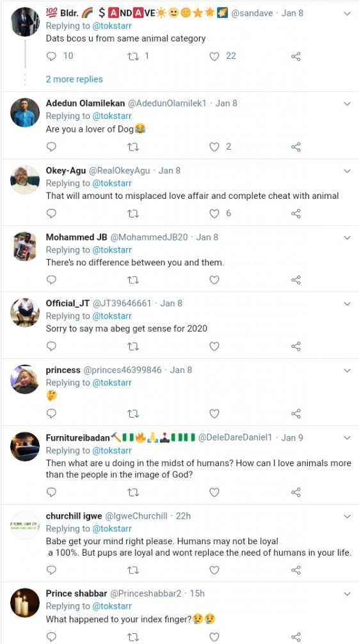Like Okey-Agu's tweet with 6 likes
Screen dimensions: 359x644
pos(214,213)
